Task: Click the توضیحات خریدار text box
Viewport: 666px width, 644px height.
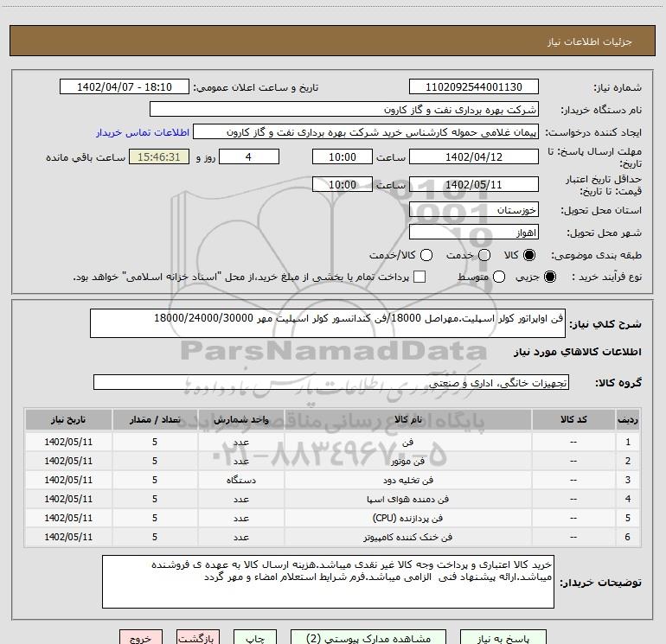Action: (328, 581)
